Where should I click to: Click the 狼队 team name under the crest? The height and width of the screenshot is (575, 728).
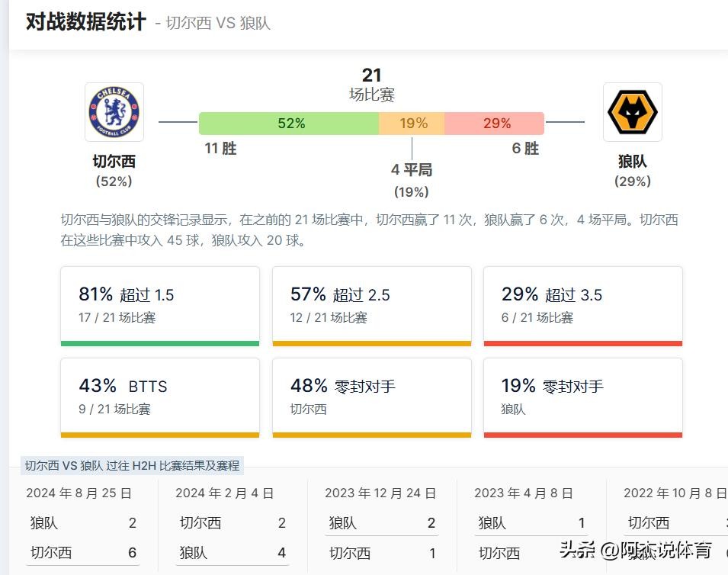coord(632,162)
